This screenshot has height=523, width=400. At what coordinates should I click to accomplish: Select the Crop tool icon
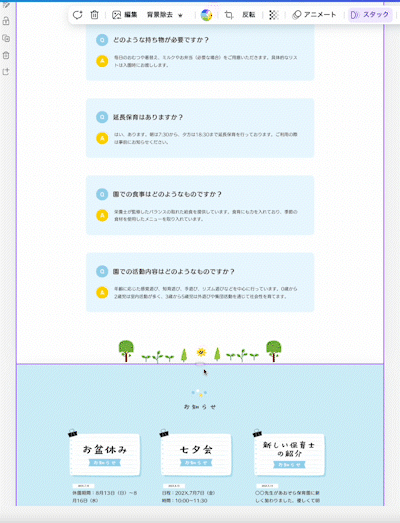pos(229,15)
